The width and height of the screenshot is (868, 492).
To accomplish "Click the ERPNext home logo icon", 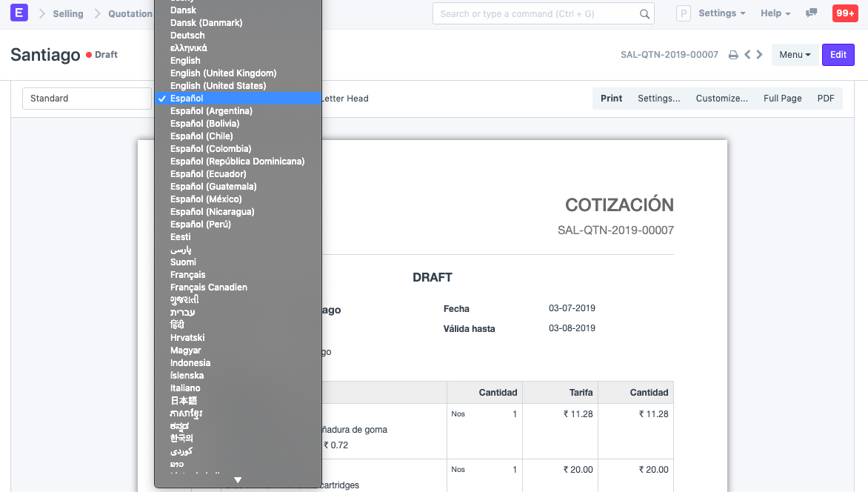I will 19,13.
